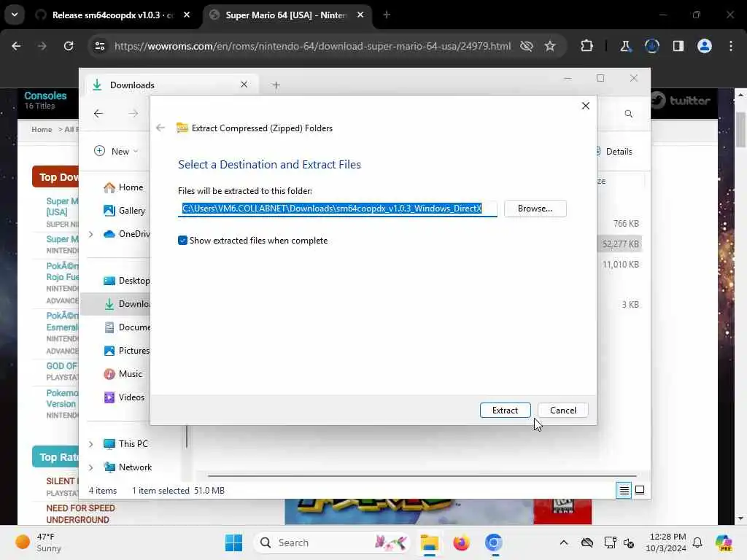Expand the Network tree node
Viewport: 747px width, 560px height.
(91, 467)
